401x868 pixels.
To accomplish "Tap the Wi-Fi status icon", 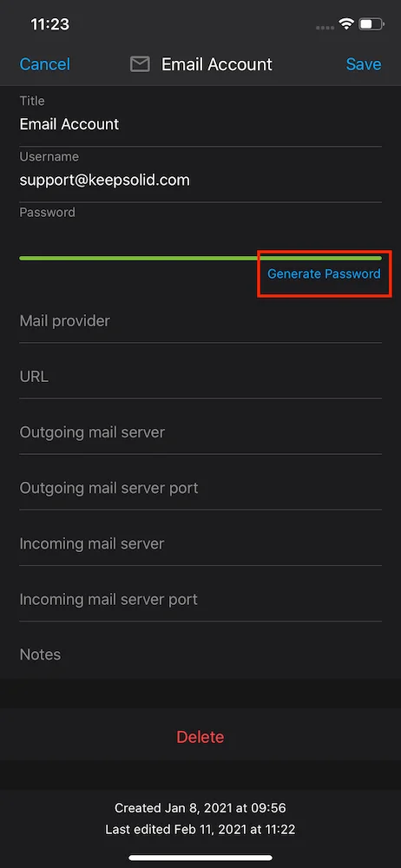I will tap(346, 23).
